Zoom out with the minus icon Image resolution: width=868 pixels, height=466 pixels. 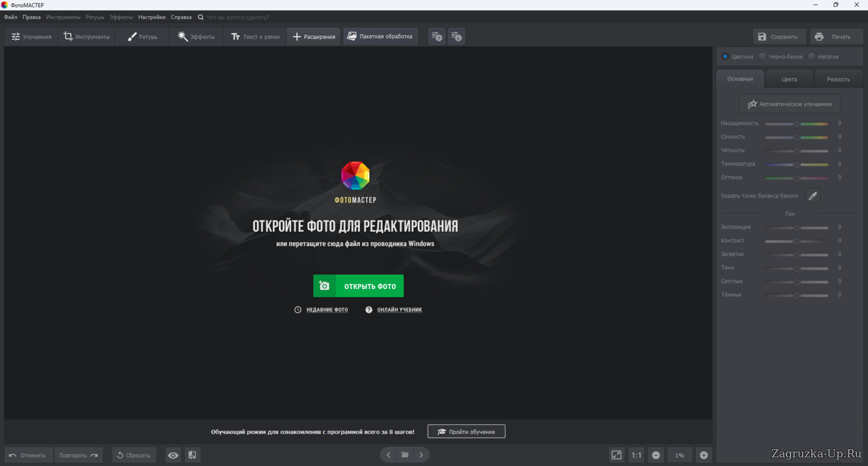pos(656,455)
